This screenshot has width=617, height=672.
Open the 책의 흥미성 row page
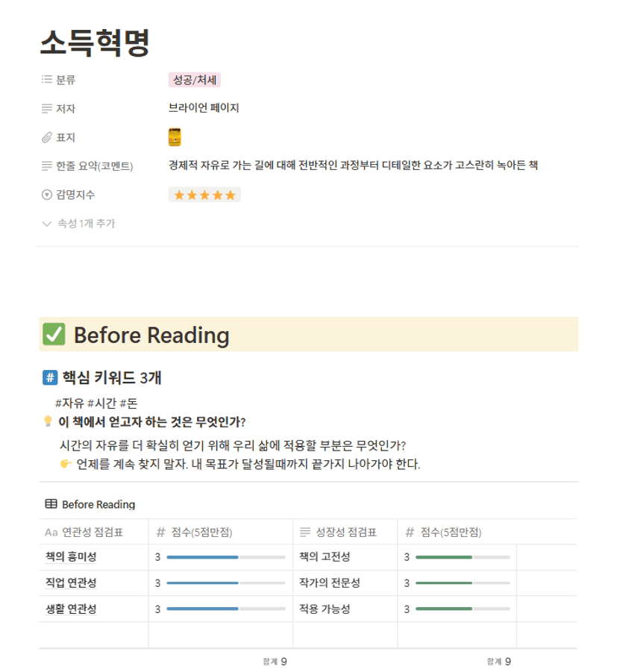click(71, 557)
